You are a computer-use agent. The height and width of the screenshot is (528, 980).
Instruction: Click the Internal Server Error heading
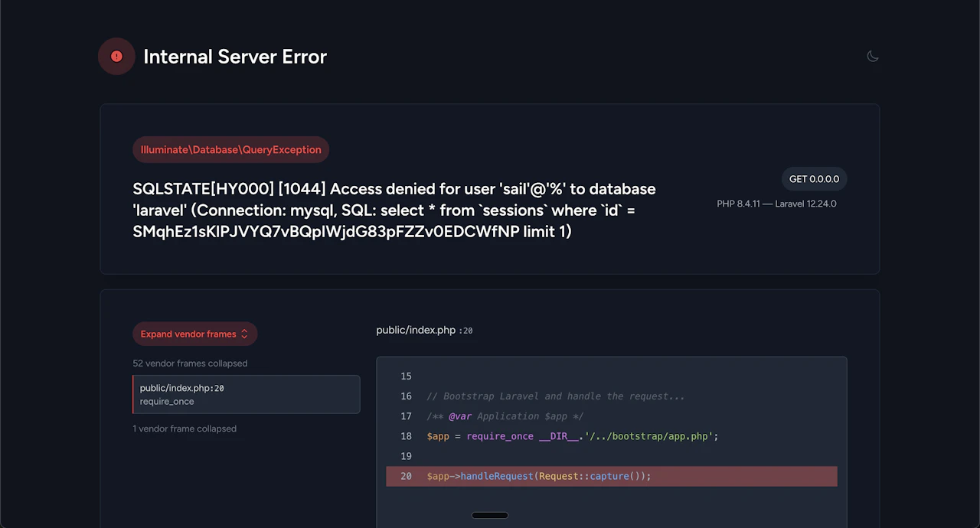[x=235, y=57]
